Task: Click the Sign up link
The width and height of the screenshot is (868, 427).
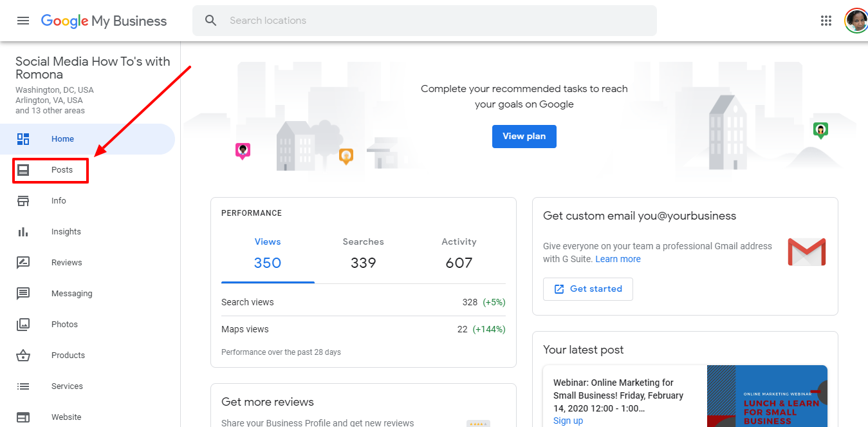Action: [568, 421]
